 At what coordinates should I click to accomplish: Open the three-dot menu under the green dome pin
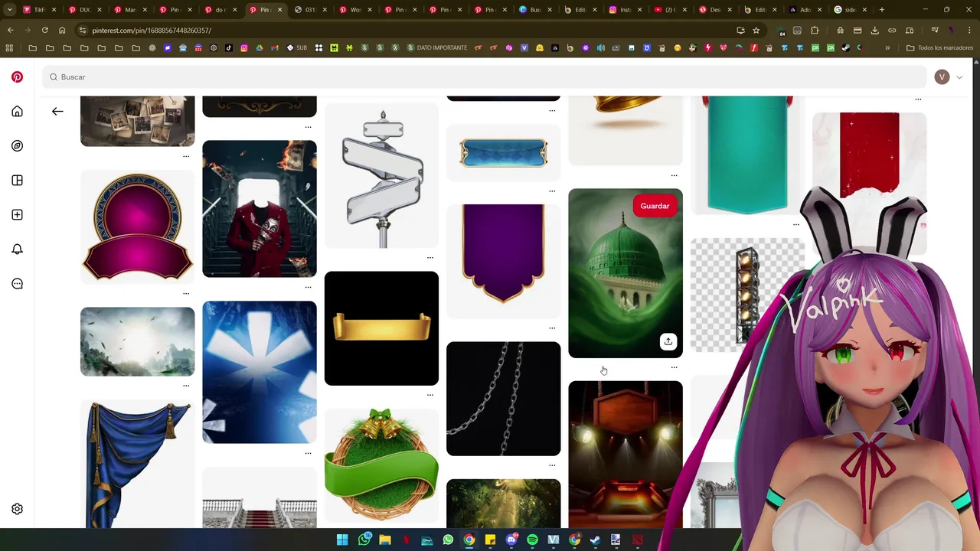tap(674, 367)
